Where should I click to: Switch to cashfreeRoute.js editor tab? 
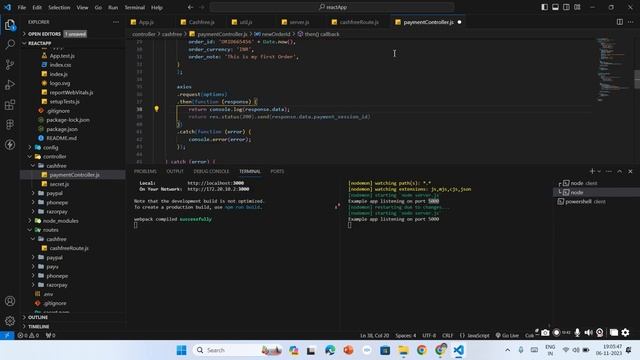(x=359, y=22)
